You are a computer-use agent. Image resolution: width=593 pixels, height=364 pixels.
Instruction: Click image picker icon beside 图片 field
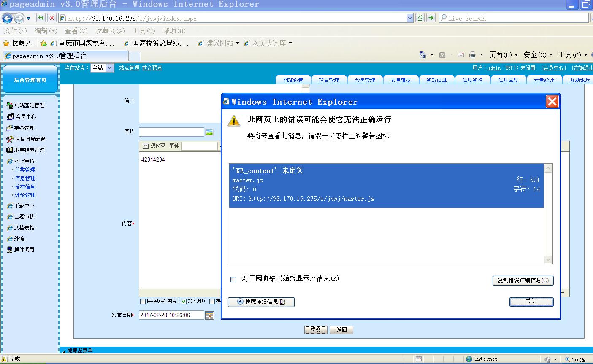[x=209, y=132]
